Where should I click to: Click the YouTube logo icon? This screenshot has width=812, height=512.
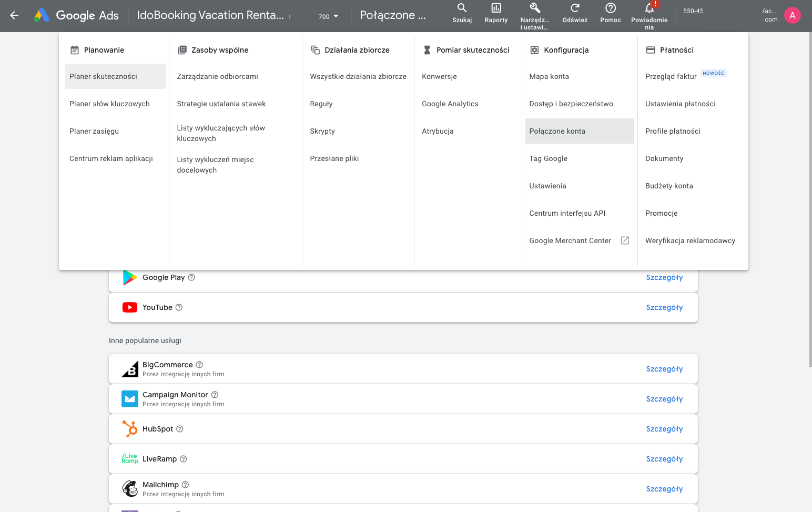(x=130, y=307)
